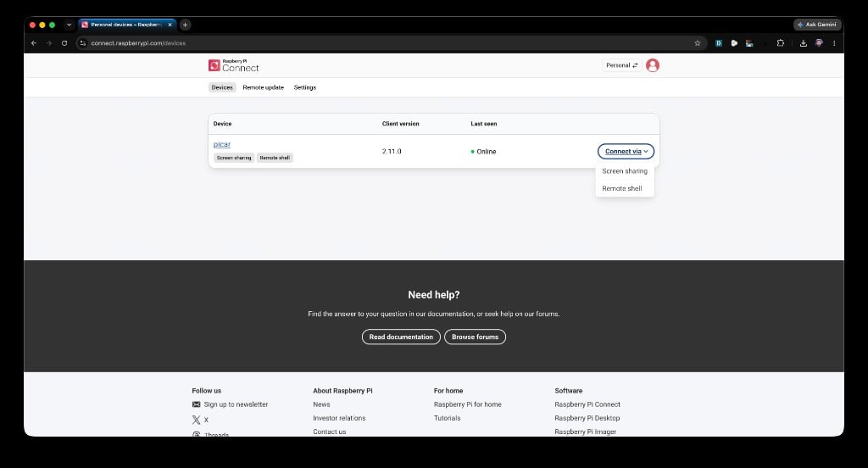The image size is (868, 468).
Task: Open the Raspberry Pi Desktop link
Action: tap(587, 418)
